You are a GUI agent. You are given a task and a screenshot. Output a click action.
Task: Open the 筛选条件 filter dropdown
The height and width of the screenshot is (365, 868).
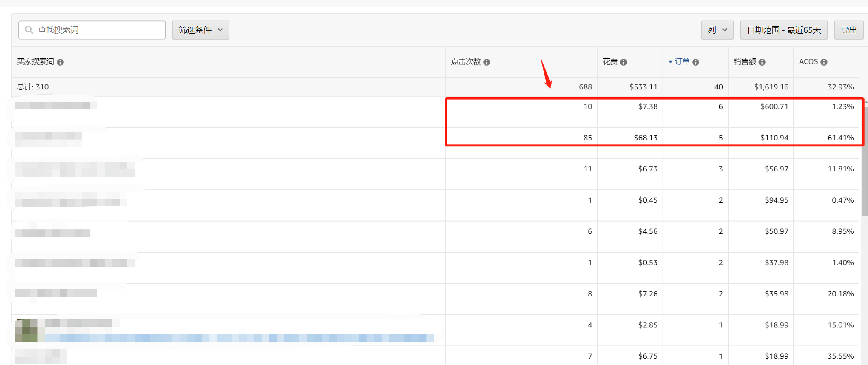tap(201, 30)
